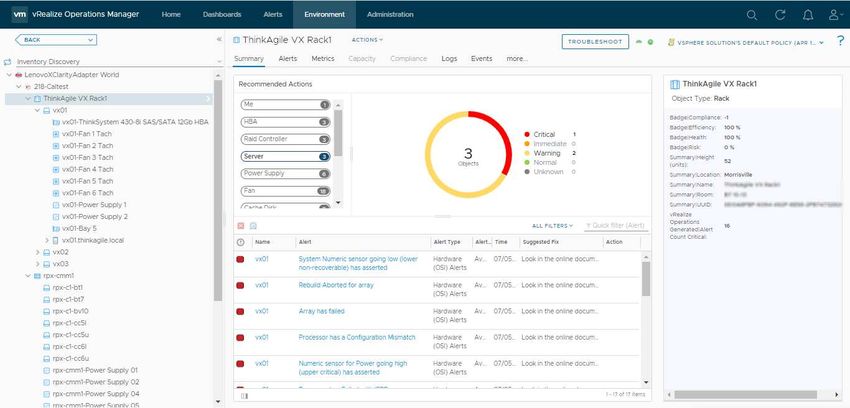
Task: Click the vx01-Fan 1 Tach icon
Action: tap(56, 134)
